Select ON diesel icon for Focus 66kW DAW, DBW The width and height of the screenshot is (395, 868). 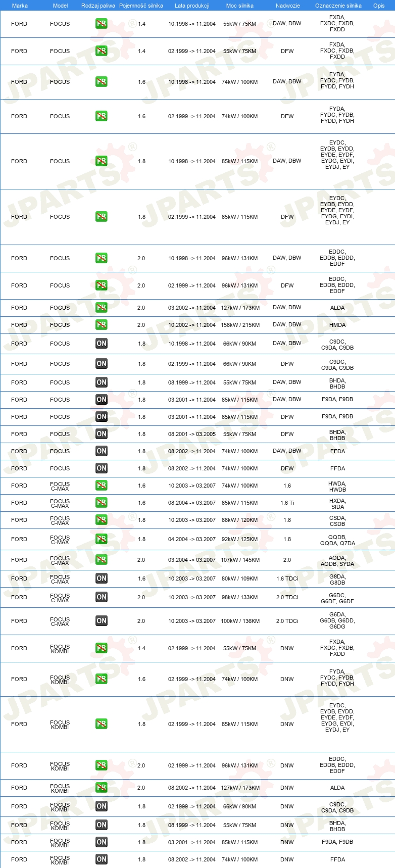(x=102, y=344)
